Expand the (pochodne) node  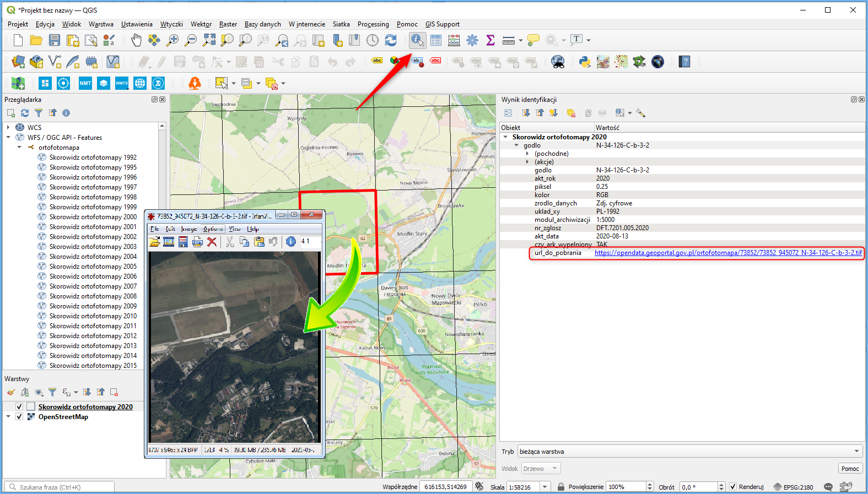point(527,154)
